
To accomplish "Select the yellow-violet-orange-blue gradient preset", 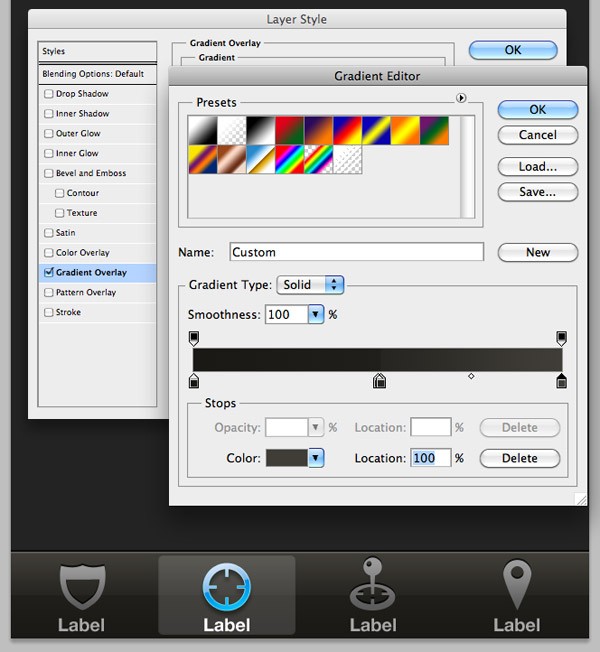I will [203, 159].
